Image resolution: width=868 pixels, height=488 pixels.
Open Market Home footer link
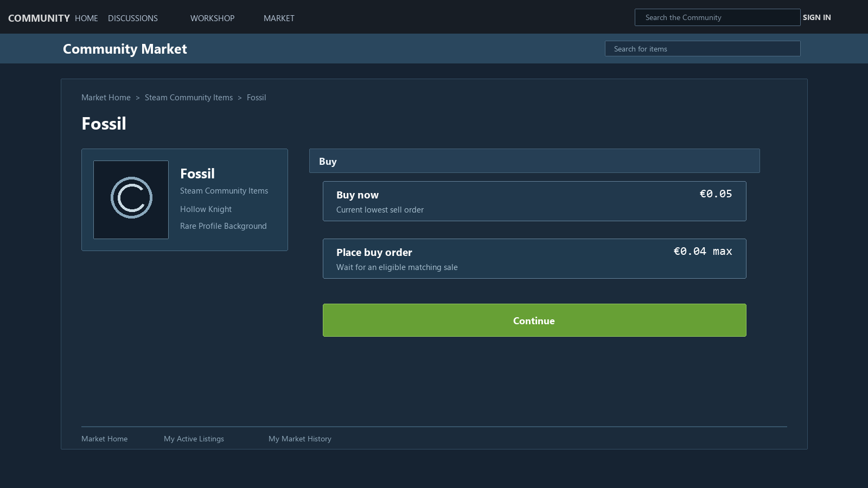(104, 439)
